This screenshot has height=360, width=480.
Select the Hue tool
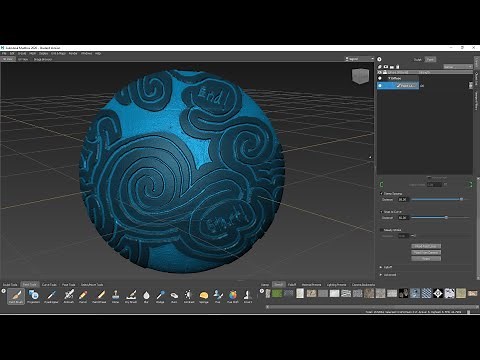point(218,296)
